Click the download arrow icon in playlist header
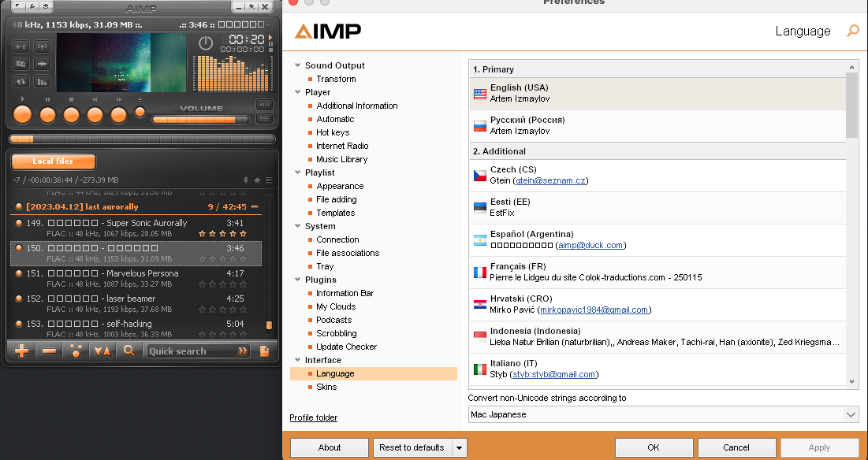This screenshot has height=460, width=868. click(246, 180)
